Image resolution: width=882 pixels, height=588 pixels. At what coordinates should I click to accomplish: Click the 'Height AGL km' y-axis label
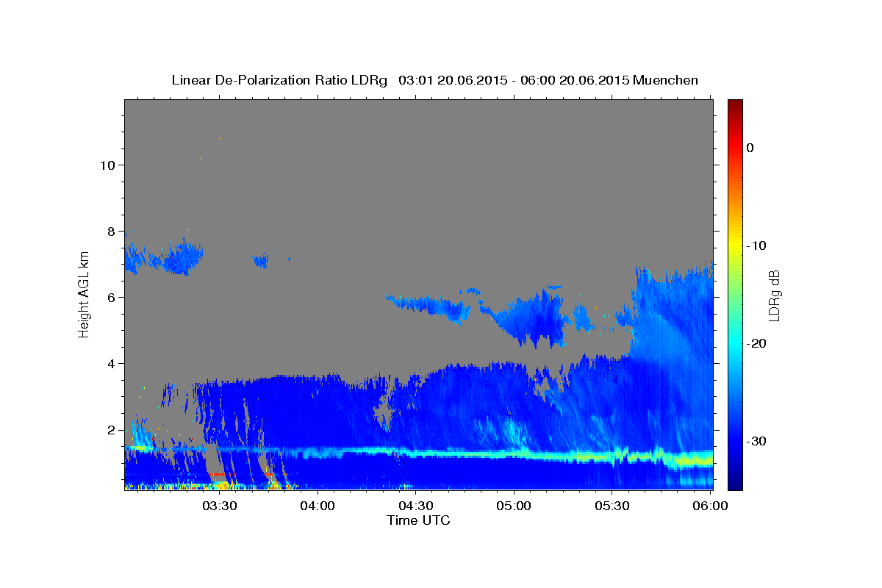click(85, 294)
